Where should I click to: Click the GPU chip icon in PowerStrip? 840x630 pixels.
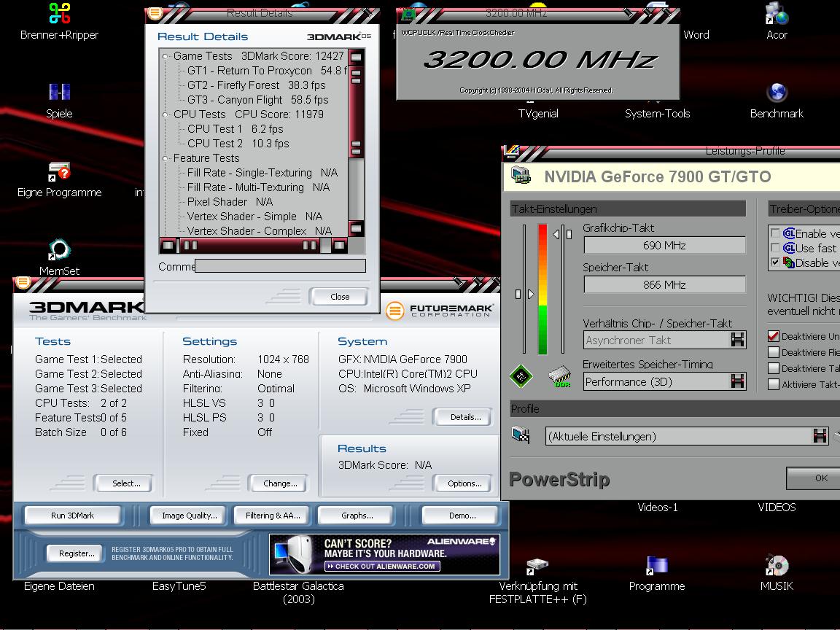pyautogui.click(x=521, y=376)
